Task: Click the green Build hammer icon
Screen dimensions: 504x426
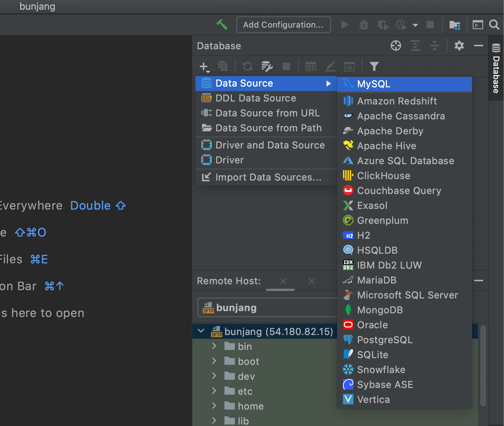Action: 222,25
